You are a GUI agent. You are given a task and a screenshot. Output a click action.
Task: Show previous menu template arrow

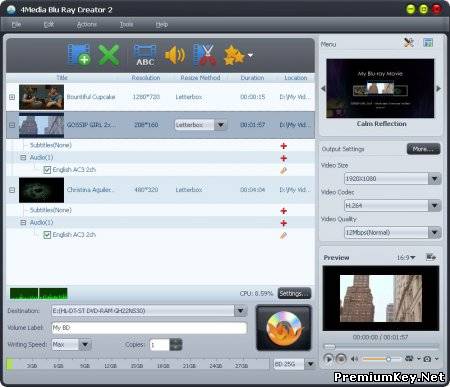coord(323,88)
